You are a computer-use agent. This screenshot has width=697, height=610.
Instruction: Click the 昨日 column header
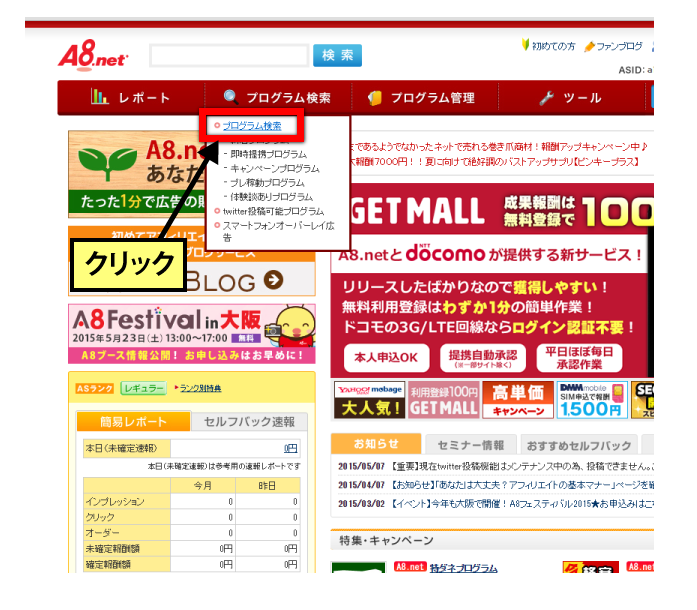point(268,486)
